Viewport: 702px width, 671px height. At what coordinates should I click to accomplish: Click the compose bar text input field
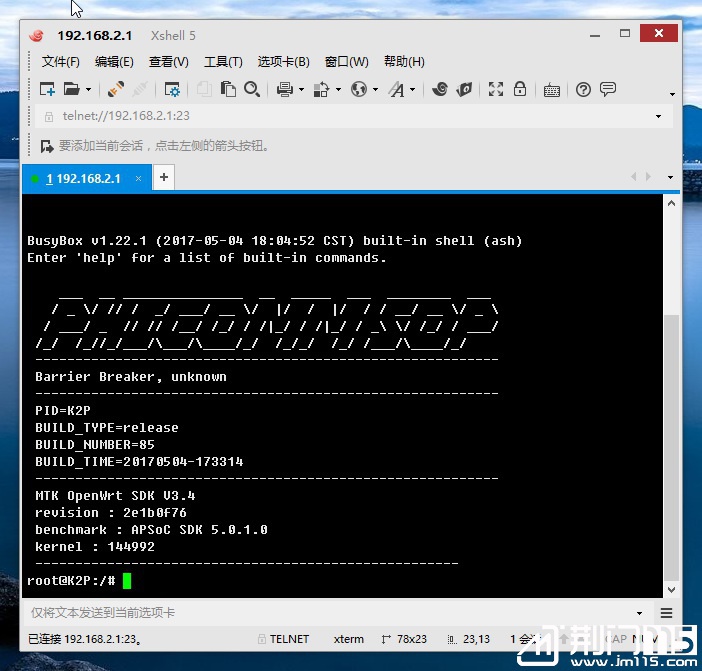click(x=329, y=612)
